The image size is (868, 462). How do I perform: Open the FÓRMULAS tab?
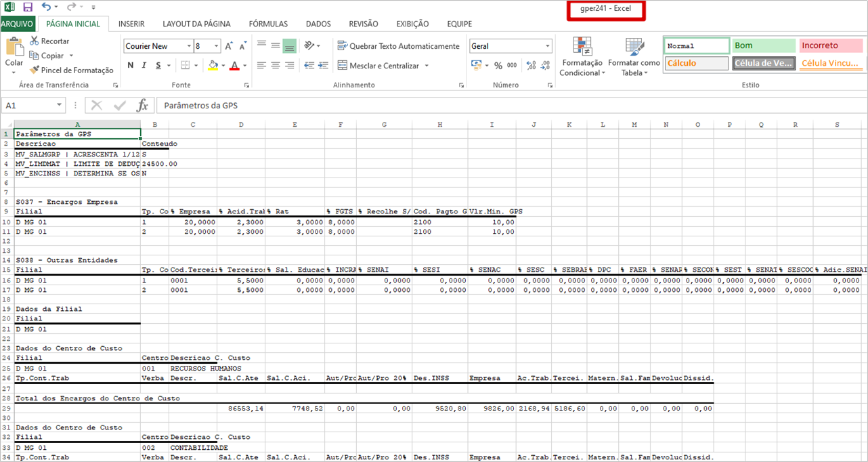[268, 24]
